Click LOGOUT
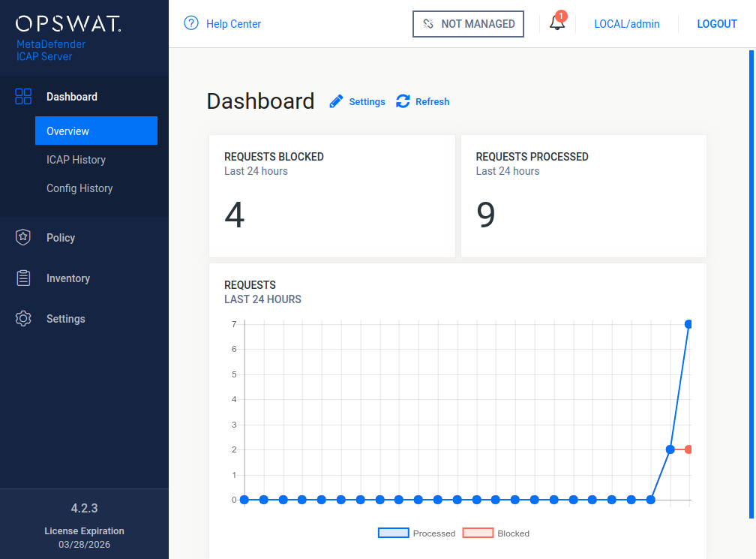The height and width of the screenshot is (559, 756). point(716,23)
